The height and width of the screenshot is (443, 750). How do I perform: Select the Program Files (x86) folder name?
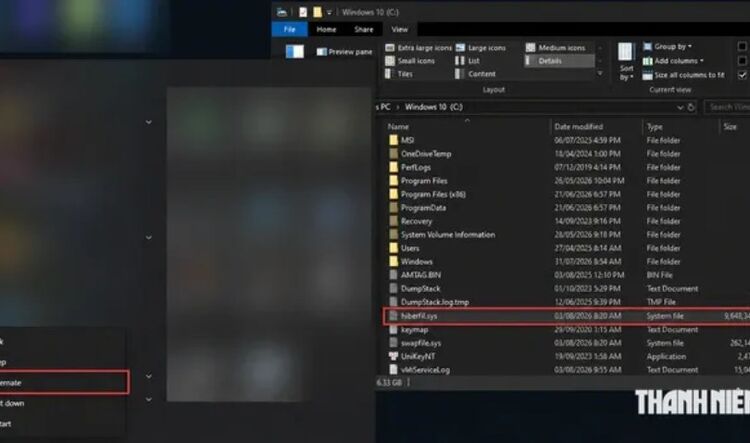click(x=433, y=194)
